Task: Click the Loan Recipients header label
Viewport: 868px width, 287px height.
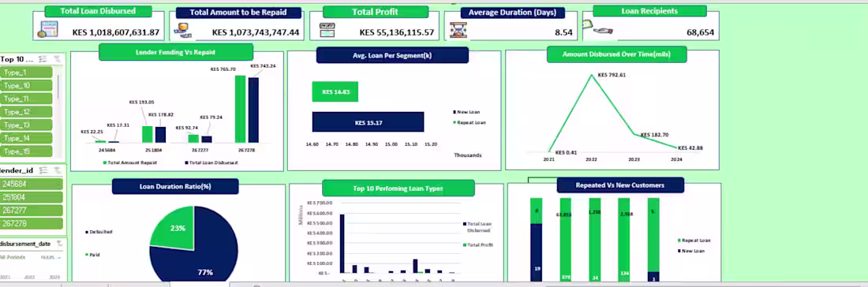Action: (649, 11)
